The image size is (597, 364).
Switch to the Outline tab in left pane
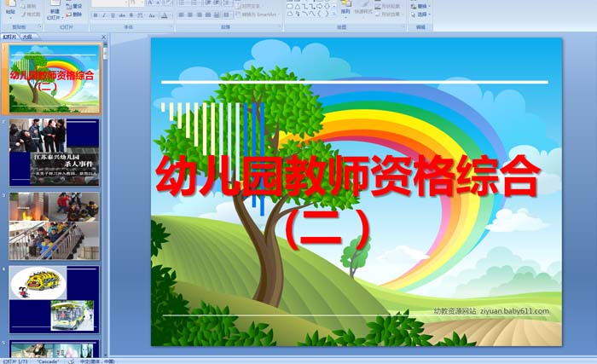click(x=26, y=37)
